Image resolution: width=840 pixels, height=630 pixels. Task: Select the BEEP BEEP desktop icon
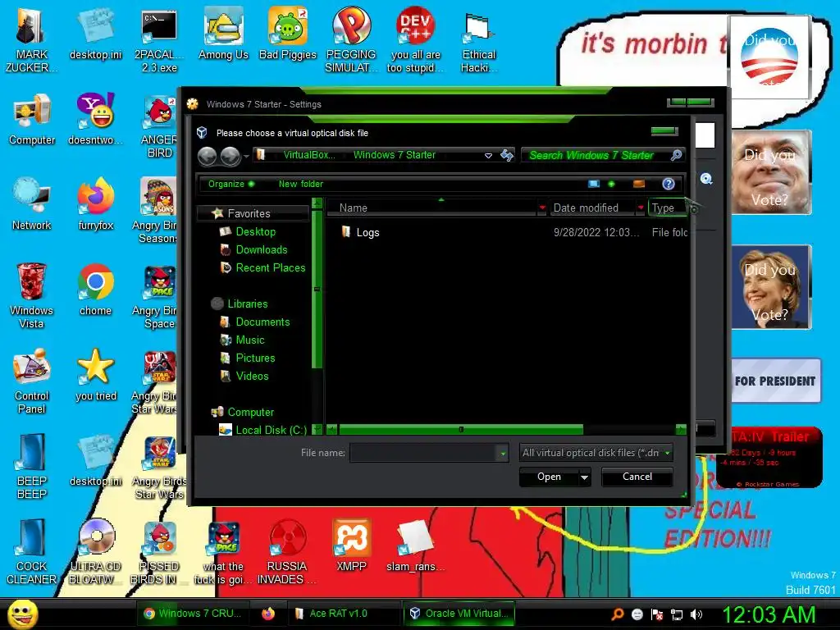coord(32,467)
